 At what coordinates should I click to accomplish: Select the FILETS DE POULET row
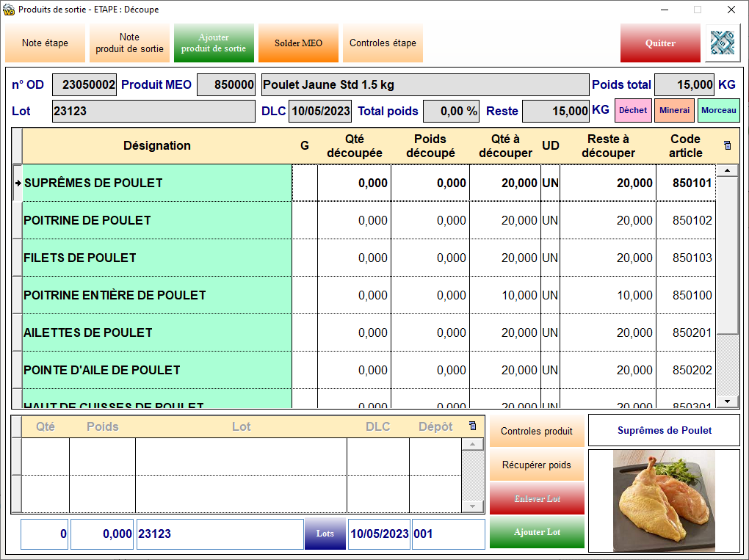pyautogui.click(x=157, y=258)
